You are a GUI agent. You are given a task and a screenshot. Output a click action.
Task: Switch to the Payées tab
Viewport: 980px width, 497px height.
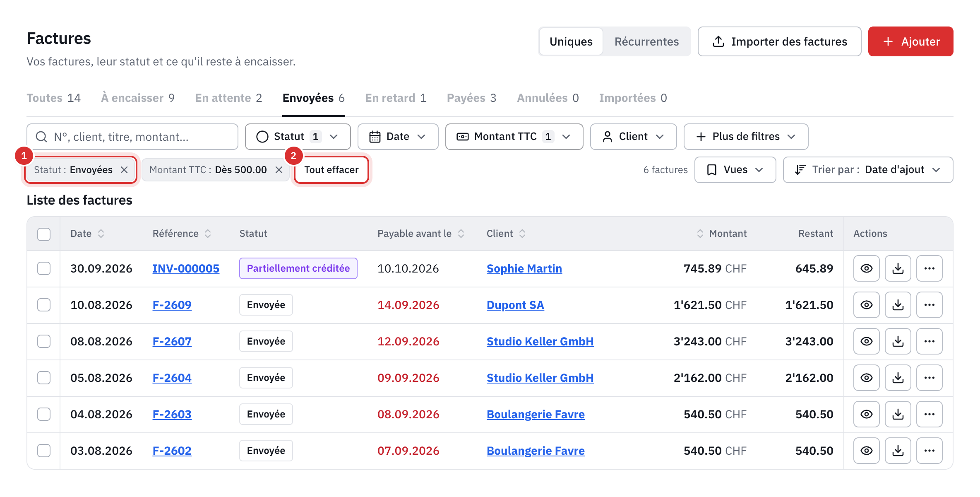pos(471,98)
